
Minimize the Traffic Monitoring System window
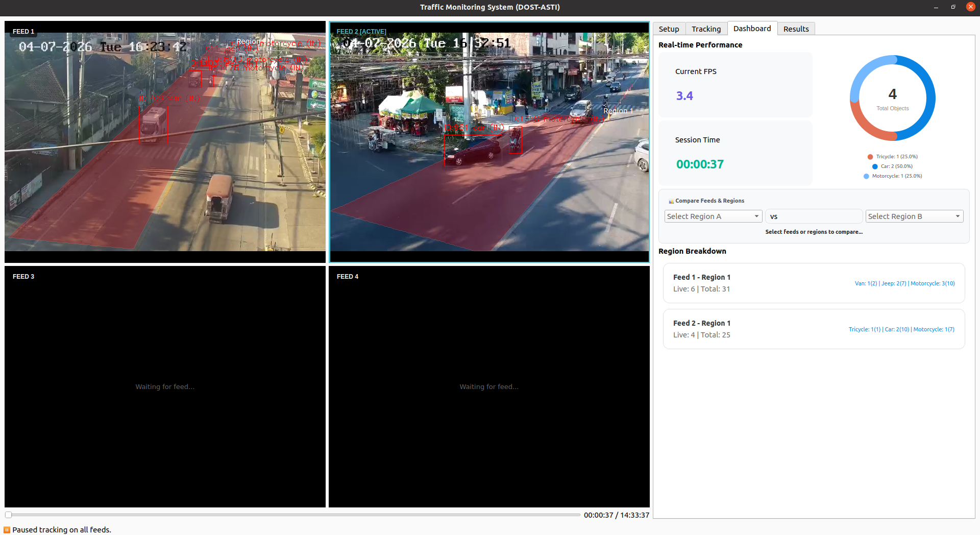[x=936, y=7]
